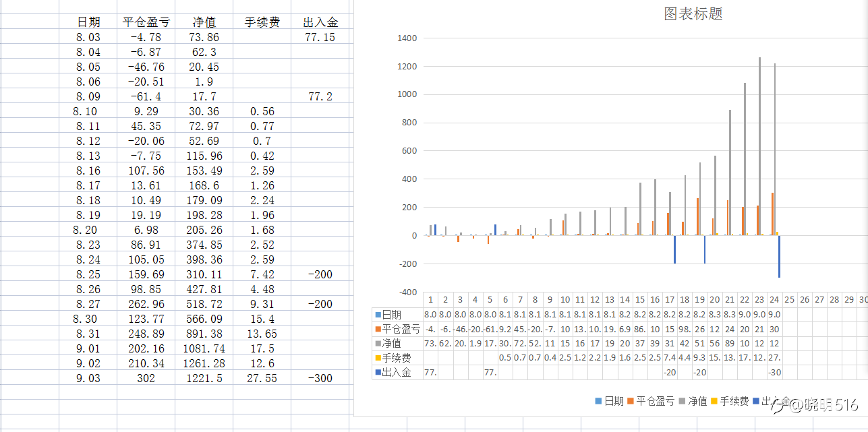Select the cell with value -46.76
The height and width of the screenshot is (432, 868).
coord(146,67)
